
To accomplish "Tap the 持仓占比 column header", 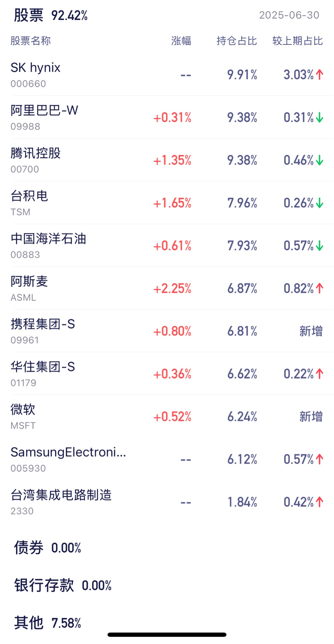I will [x=237, y=41].
